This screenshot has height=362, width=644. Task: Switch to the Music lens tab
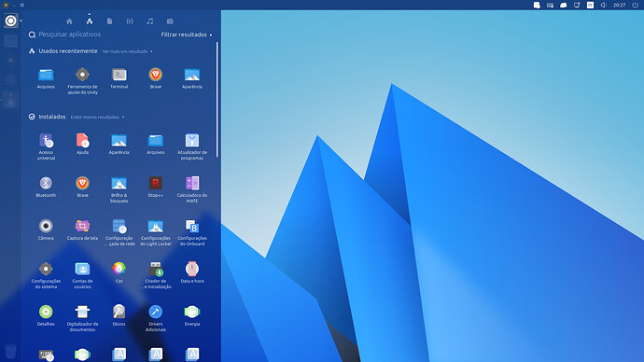tap(150, 21)
